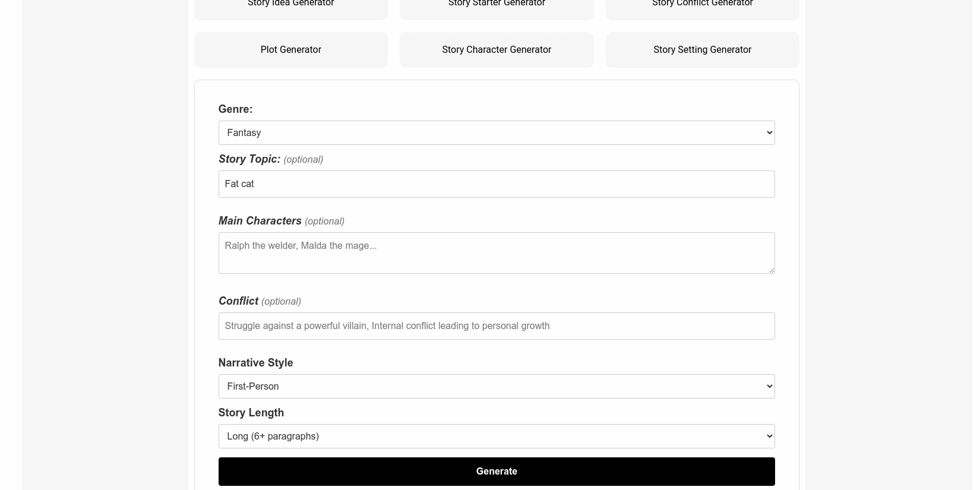The height and width of the screenshot is (490, 980).
Task: Open the Story Character Generator
Action: 497,49
